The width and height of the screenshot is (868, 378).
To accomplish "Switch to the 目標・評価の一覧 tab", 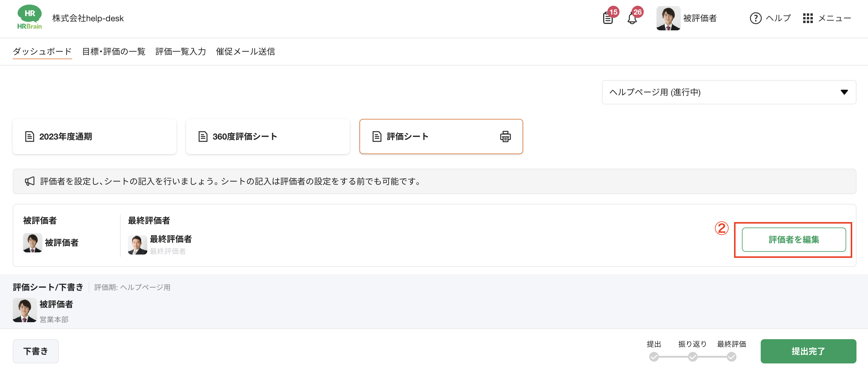I will click(x=114, y=51).
